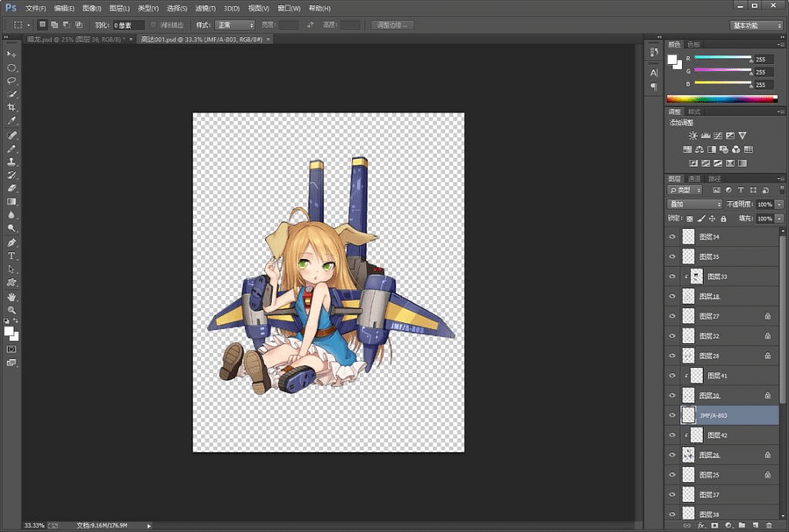Switch to the 色板 swatches tab
This screenshot has height=532, width=789.
tap(694, 44)
